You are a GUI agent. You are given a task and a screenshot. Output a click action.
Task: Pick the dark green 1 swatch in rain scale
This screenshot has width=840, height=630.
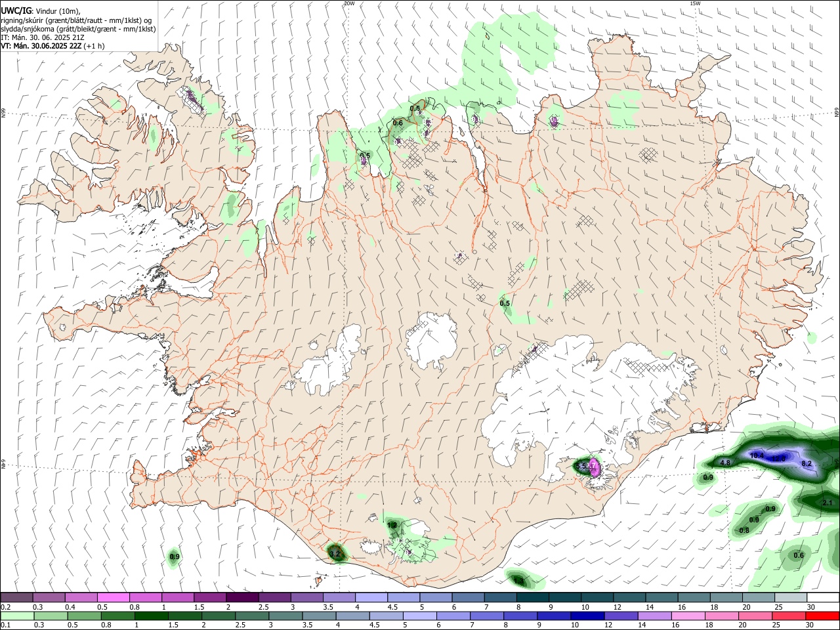click(152, 616)
